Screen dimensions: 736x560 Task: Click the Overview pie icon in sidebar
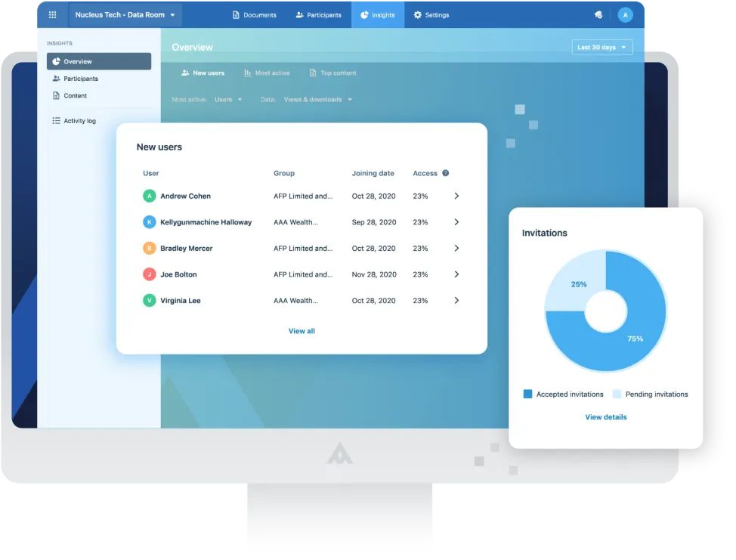[57, 61]
